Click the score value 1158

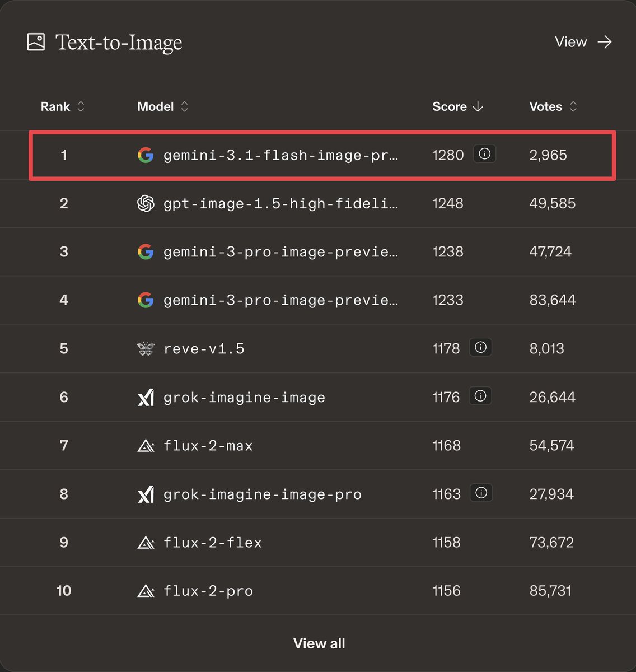tap(446, 543)
